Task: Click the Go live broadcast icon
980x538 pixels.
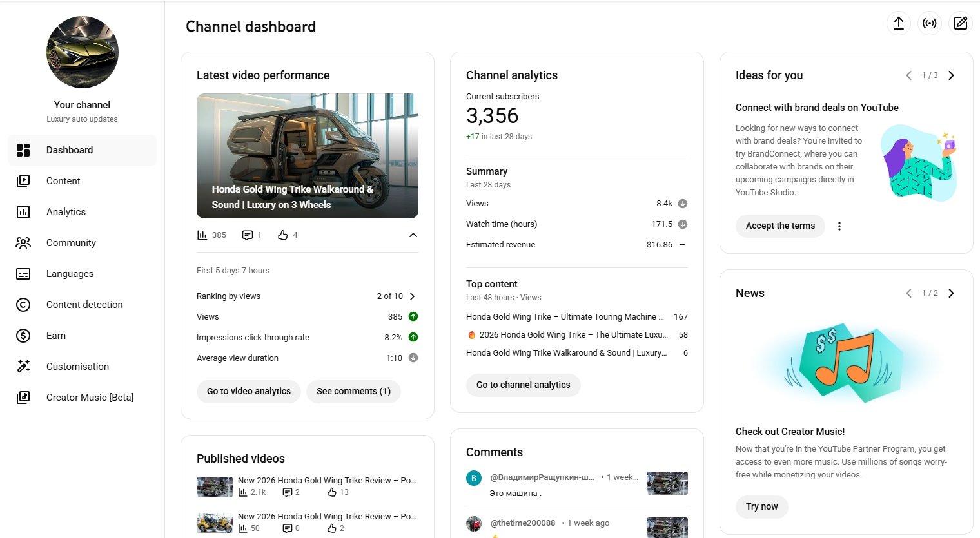Action: click(x=929, y=23)
